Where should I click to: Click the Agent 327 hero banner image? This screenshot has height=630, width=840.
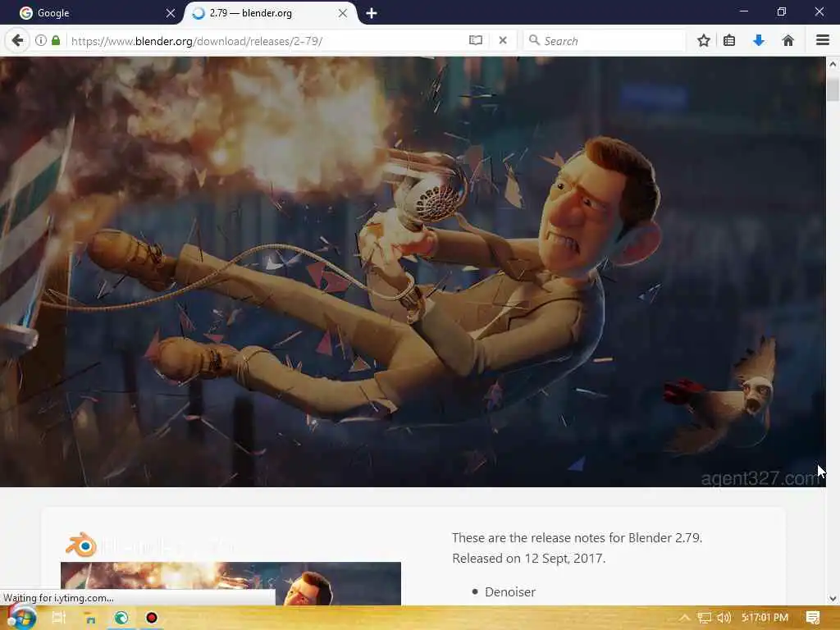[413, 272]
